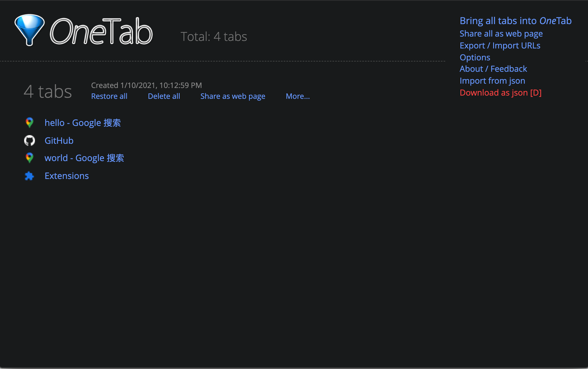588x369 pixels.
Task: Restore all tabs in this group
Action: pos(109,96)
